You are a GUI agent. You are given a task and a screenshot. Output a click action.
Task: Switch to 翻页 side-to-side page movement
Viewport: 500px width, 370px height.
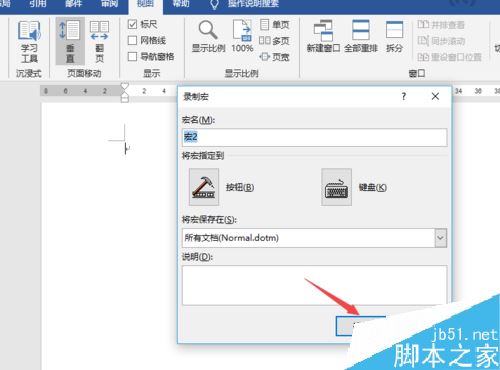point(99,41)
